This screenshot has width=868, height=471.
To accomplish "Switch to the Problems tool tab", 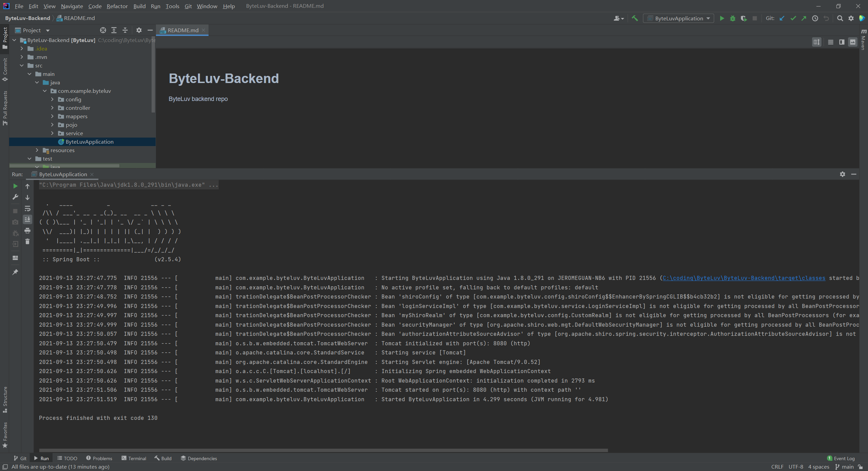I will 99,458.
